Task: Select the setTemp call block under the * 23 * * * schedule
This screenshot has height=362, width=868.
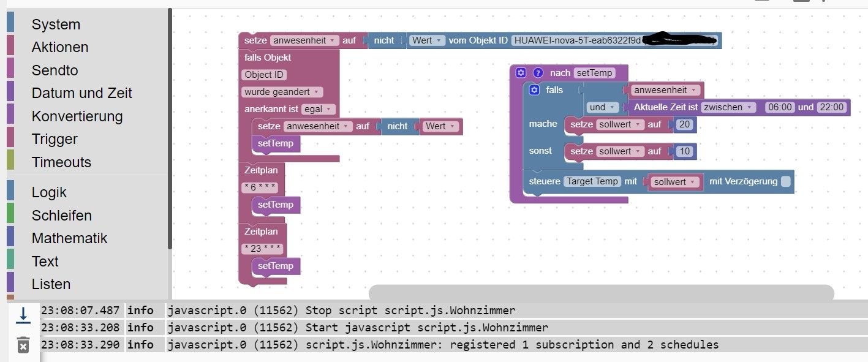Action: [276, 266]
